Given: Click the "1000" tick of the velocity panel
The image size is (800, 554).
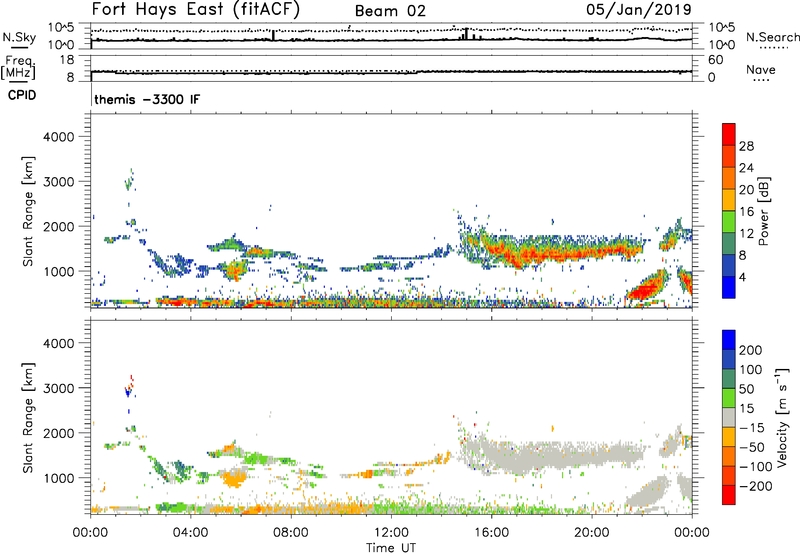Looking at the screenshot, I should click(58, 478).
